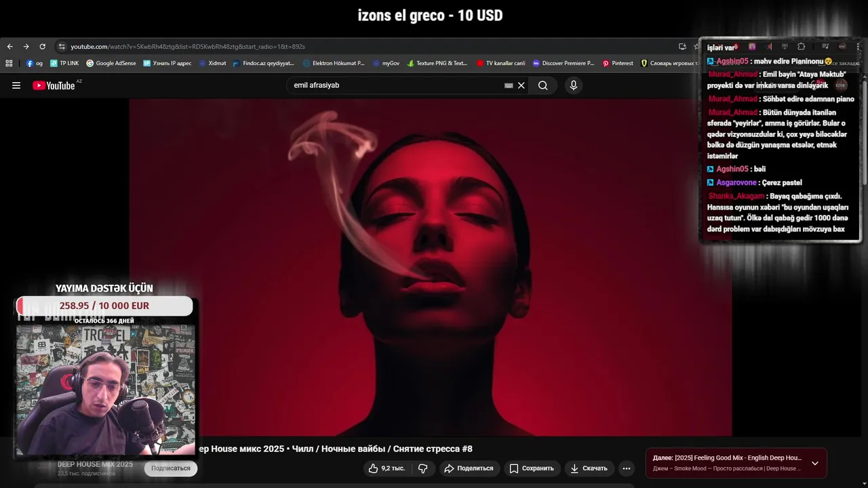Subscribe with the Подписаться button
This screenshot has width=868, height=488.
(x=171, y=468)
